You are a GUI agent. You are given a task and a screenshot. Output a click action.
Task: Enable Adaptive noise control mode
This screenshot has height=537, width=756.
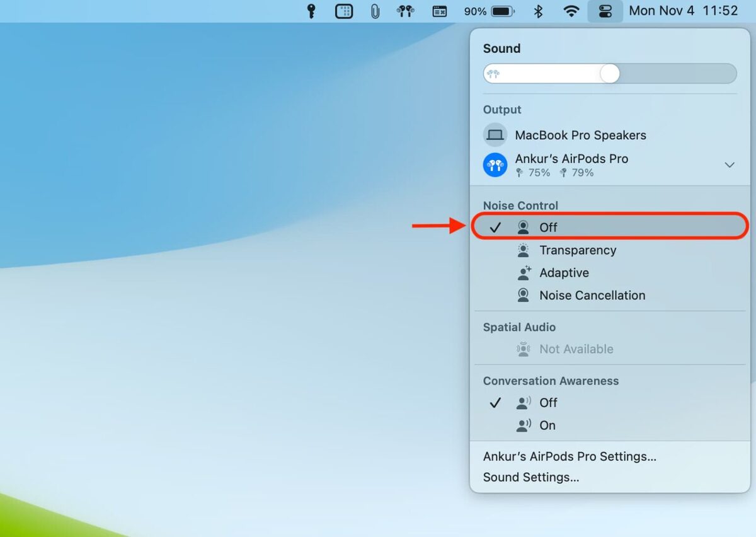564,273
